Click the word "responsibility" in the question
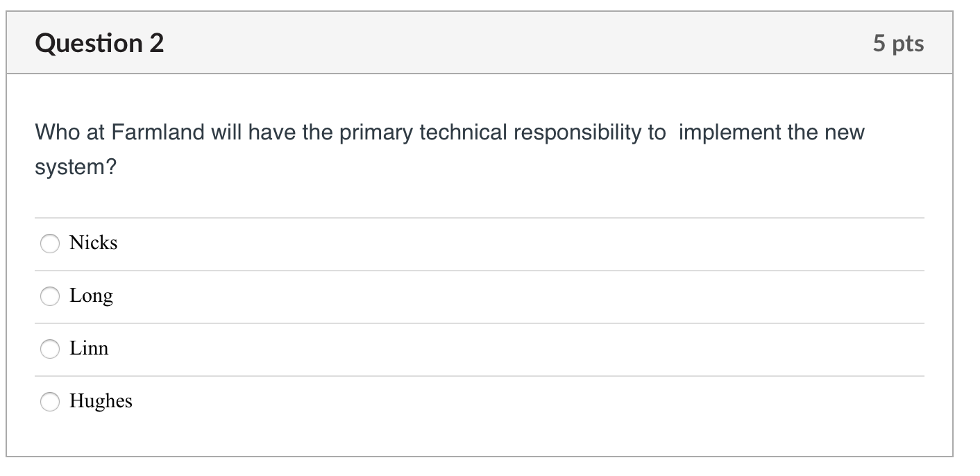 (x=584, y=133)
